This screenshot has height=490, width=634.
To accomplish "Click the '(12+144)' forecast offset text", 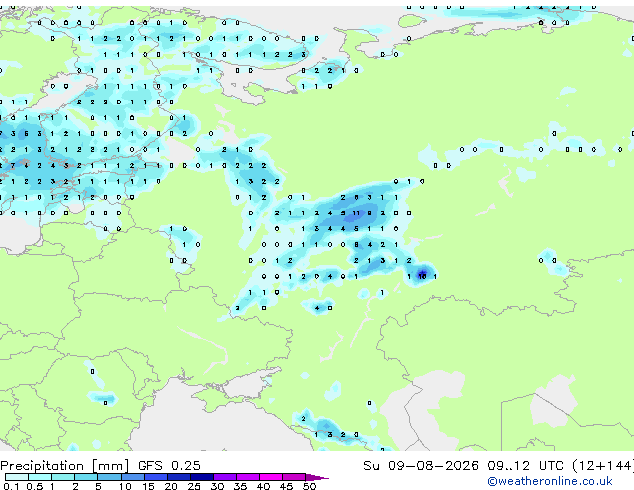I will pyautogui.click(x=602, y=466).
